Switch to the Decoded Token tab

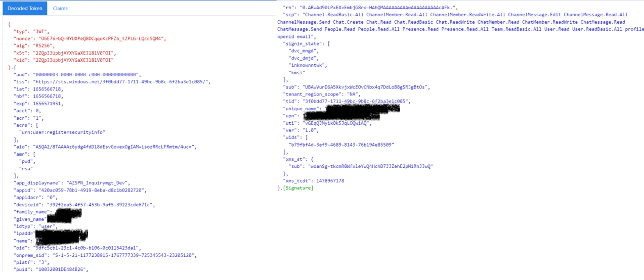[24, 9]
